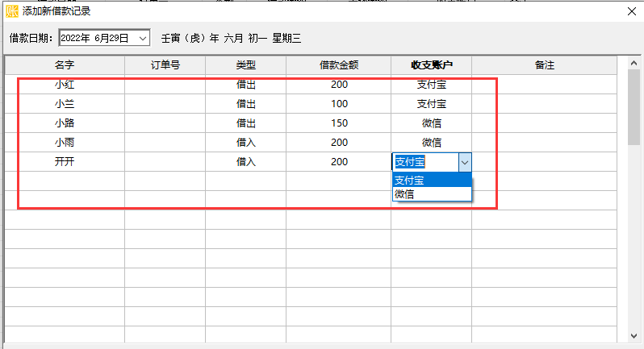This screenshot has height=349, width=644.
Task: Click the 订单号 cell in 小红 row
Action: tap(165, 85)
